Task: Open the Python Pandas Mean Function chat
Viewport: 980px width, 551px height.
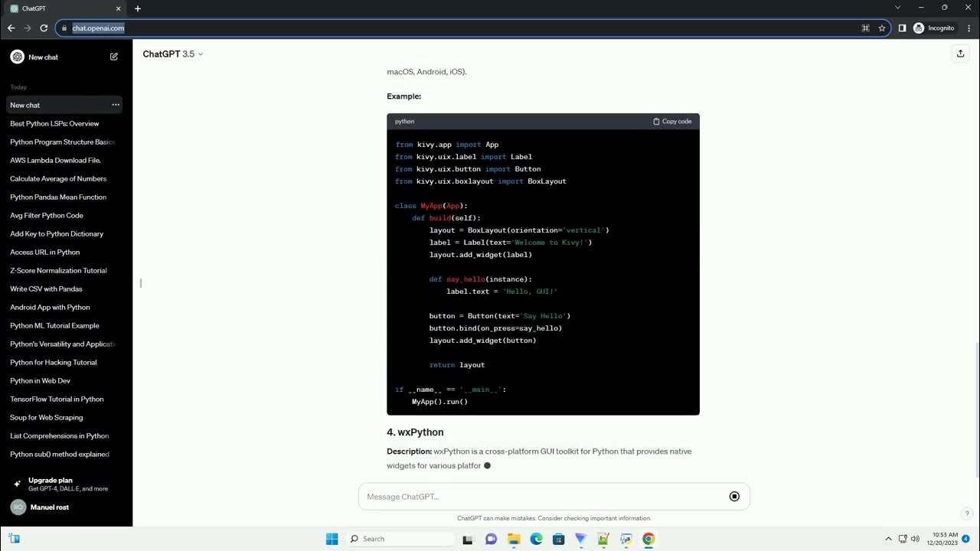Action: (64, 197)
